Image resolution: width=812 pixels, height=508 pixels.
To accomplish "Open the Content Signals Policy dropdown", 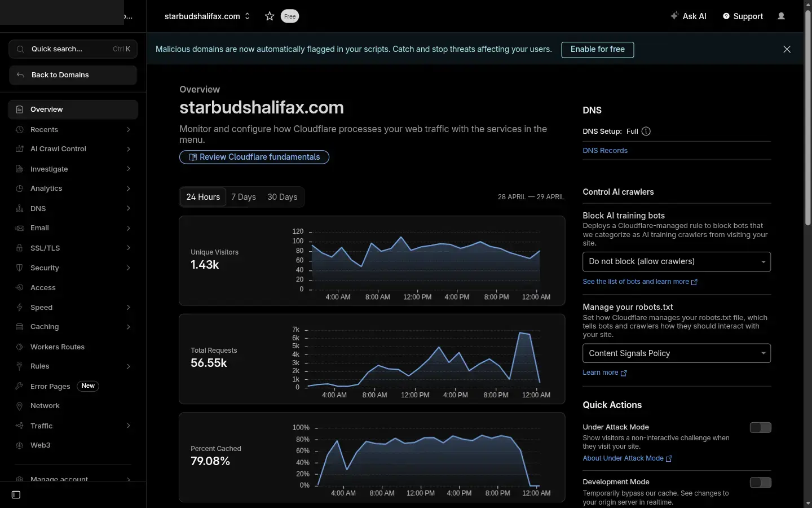I will 676,353.
